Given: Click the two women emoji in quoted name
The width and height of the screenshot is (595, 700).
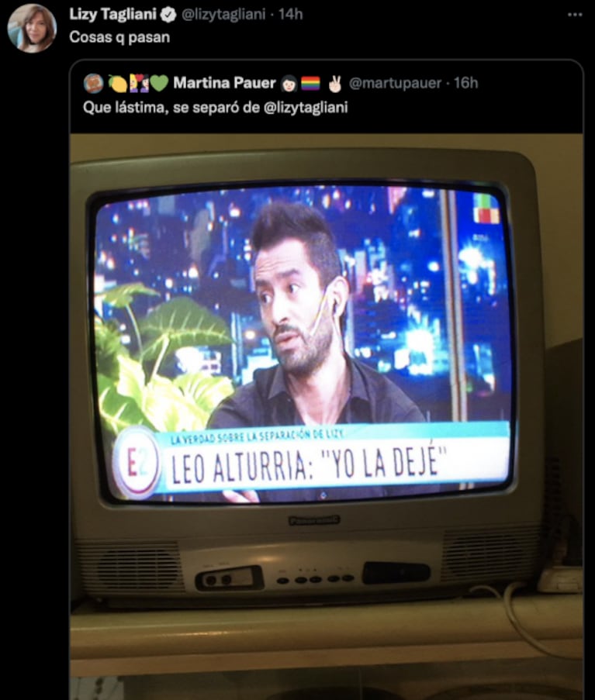Looking at the screenshot, I should coord(139,84).
